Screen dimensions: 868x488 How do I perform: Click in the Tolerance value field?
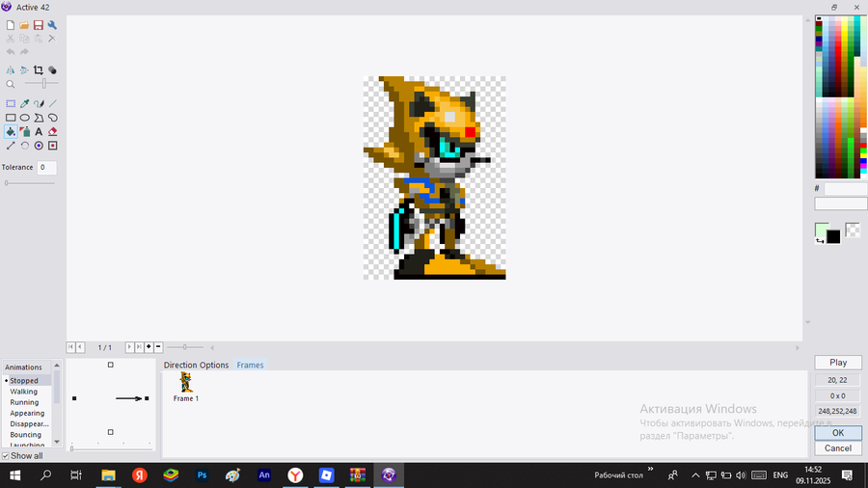(47, 167)
